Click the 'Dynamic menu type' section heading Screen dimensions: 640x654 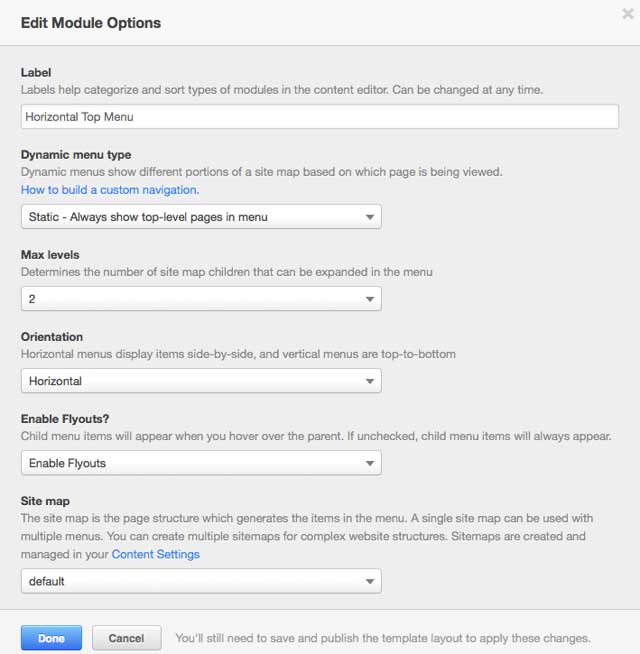(x=76, y=155)
